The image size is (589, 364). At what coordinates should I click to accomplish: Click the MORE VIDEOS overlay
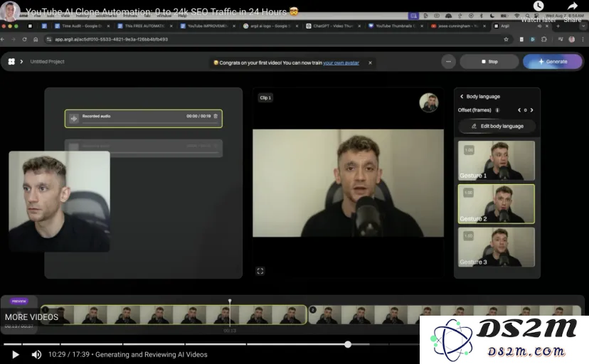(x=31, y=317)
